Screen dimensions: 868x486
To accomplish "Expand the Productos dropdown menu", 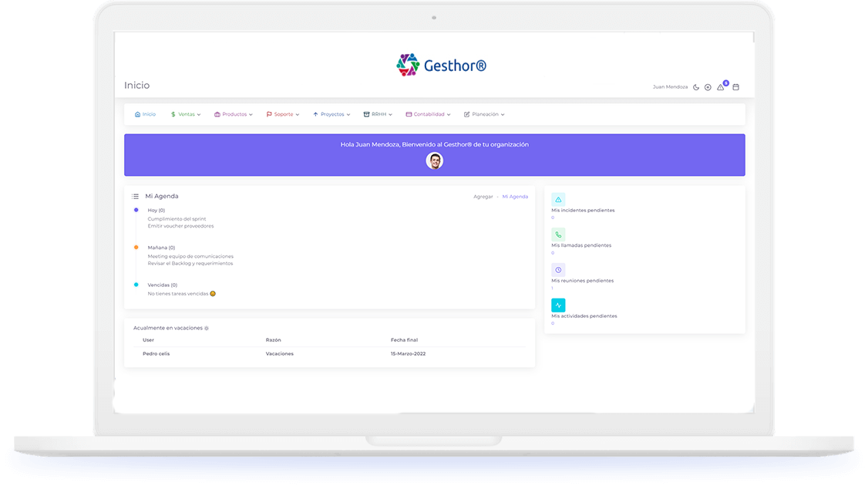I will click(234, 114).
